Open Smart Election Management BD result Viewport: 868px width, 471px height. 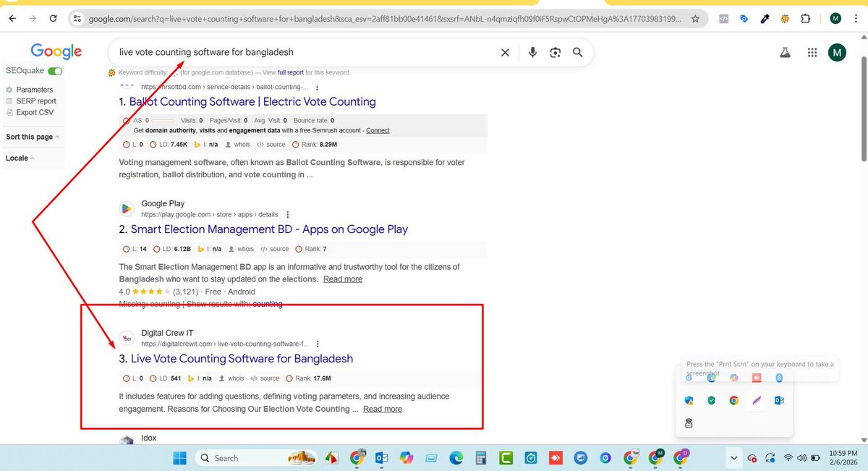(269, 229)
